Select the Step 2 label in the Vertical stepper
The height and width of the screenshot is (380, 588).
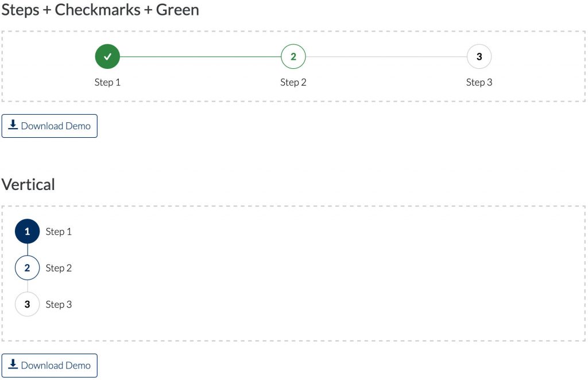[59, 268]
